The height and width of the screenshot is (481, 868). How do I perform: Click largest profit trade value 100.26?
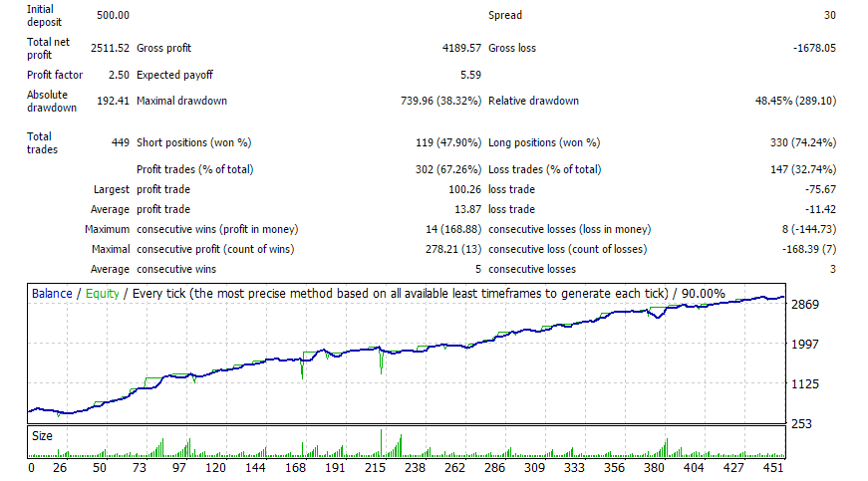coord(465,189)
